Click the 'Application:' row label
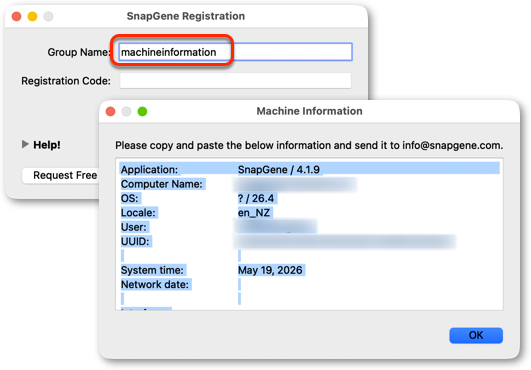 click(149, 170)
